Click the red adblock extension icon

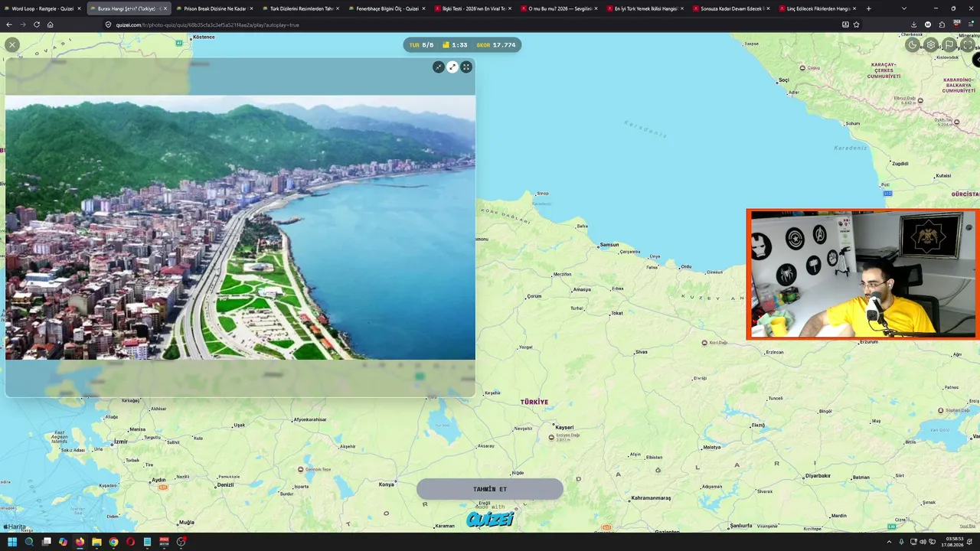(956, 24)
